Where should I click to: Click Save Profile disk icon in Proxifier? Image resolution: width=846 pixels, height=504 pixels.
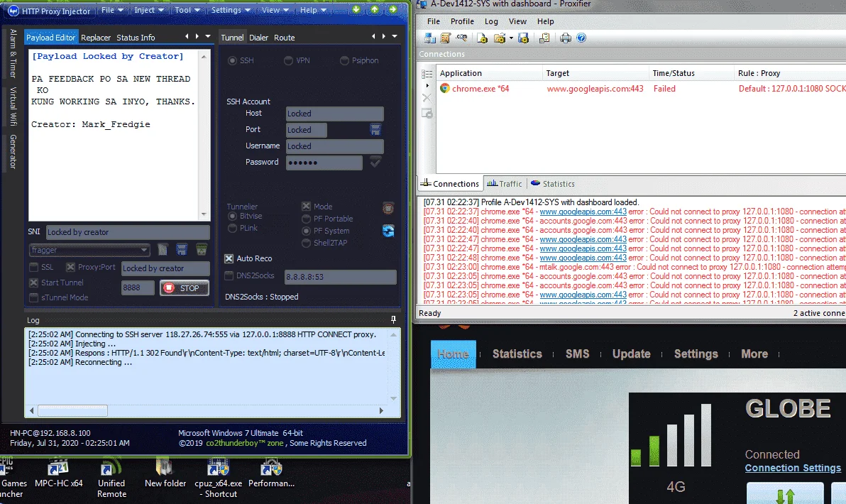(523, 38)
